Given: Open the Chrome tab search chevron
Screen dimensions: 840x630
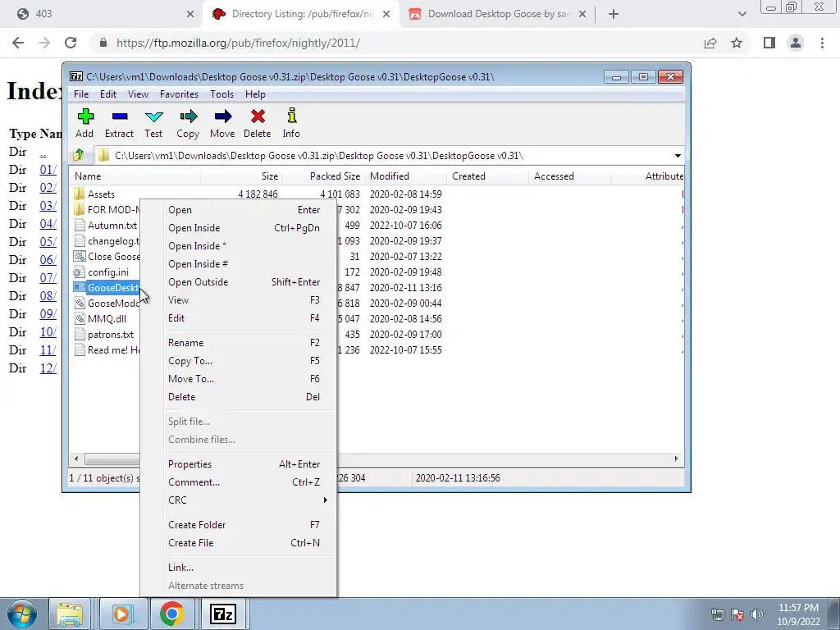Looking at the screenshot, I should 742,15.
